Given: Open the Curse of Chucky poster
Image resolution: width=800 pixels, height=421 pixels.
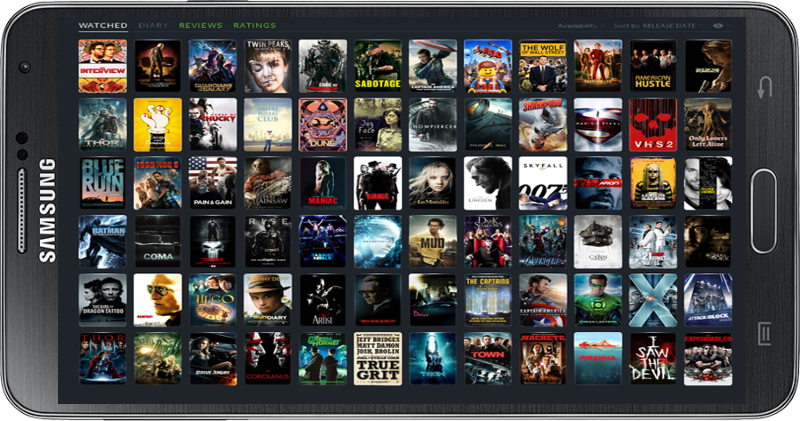Looking at the screenshot, I should coord(213,125).
